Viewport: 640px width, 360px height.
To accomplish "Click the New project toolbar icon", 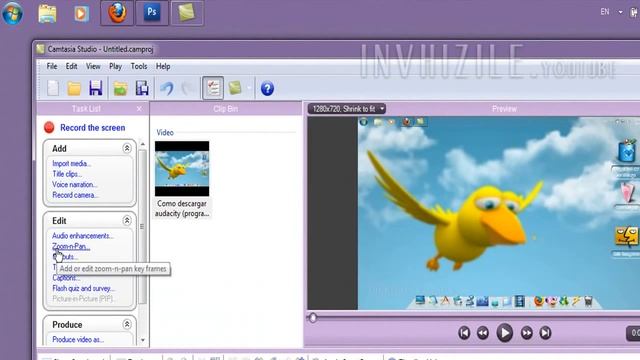I will coord(53,88).
